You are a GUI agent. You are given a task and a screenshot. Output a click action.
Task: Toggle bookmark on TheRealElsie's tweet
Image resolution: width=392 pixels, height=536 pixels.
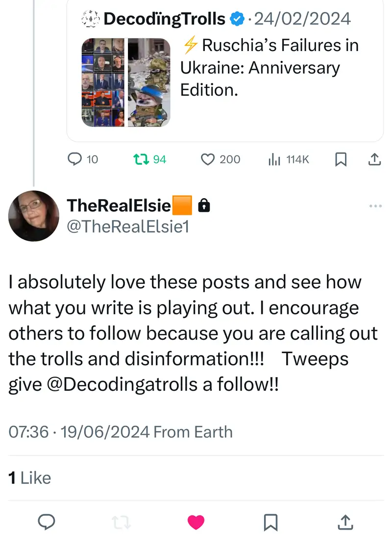point(270,522)
